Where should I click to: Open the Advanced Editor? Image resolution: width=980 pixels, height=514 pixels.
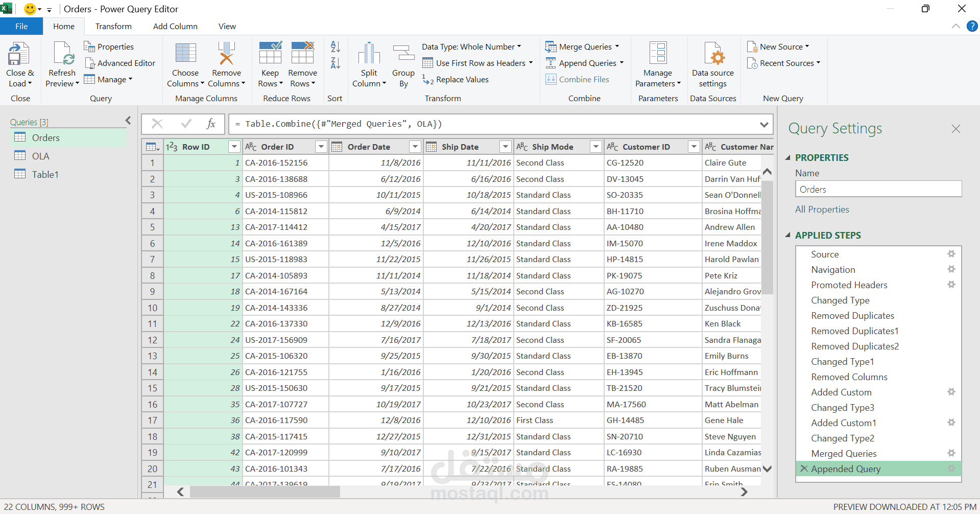tap(120, 63)
